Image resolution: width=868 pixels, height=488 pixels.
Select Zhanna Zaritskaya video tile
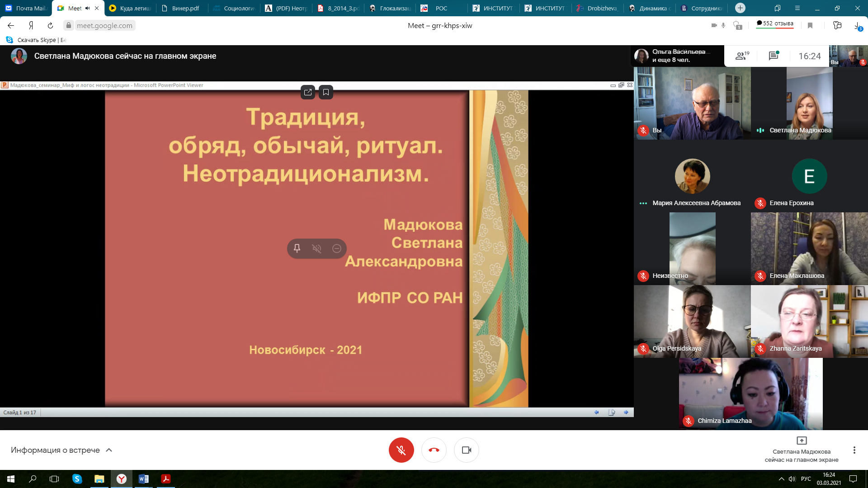[x=809, y=321]
